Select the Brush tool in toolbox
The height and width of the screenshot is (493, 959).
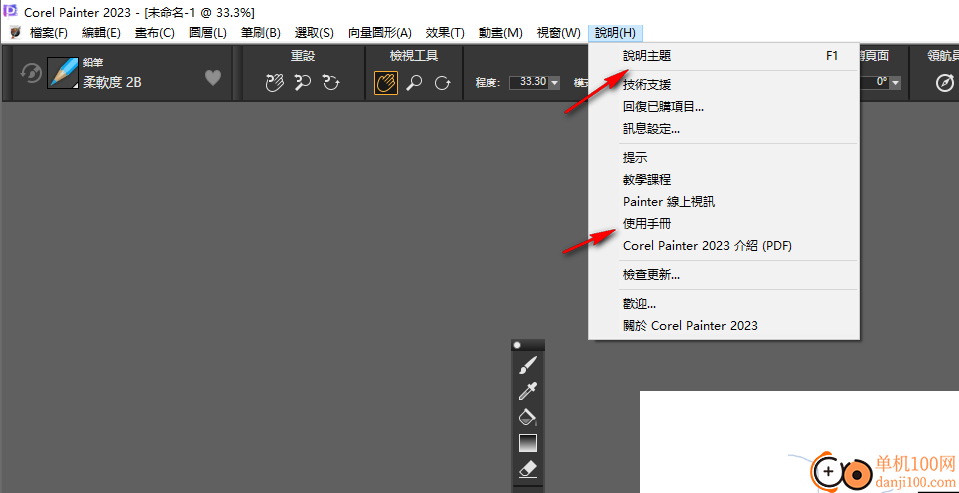(527, 365)
